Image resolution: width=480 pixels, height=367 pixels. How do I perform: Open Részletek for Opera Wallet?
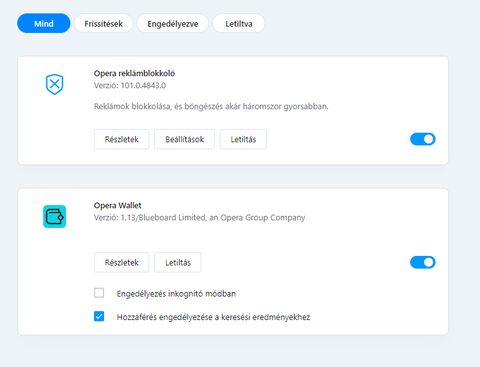121,263
